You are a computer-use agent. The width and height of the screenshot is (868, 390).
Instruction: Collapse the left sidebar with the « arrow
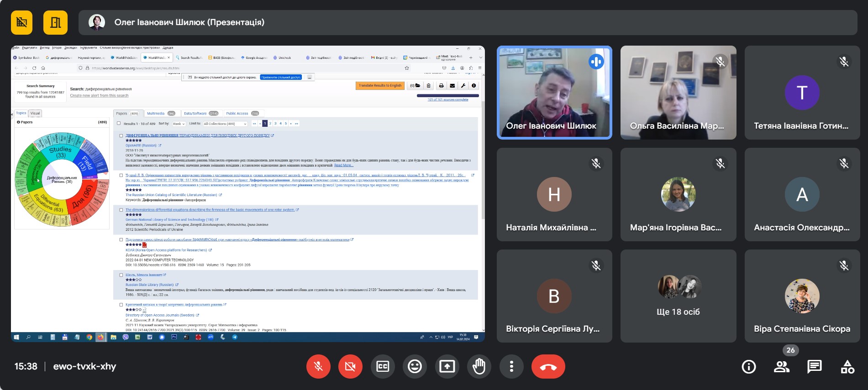pos(12,114)
